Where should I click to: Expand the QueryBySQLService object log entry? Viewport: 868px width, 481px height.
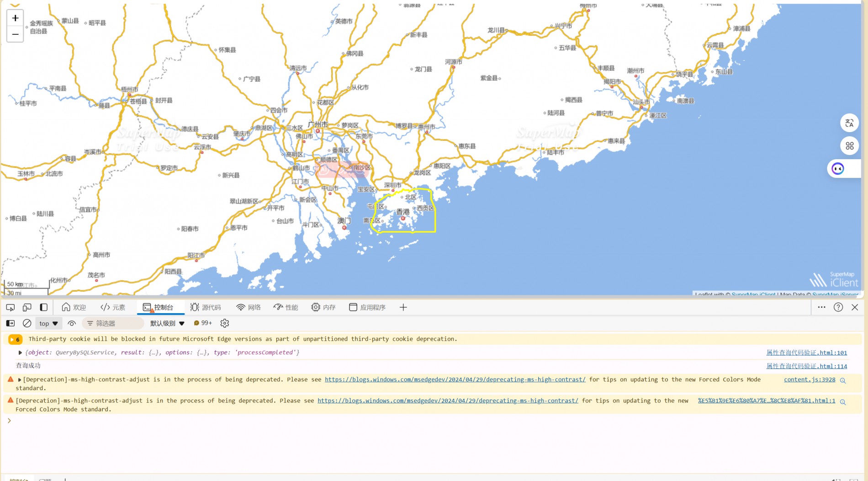pos(20,353)
